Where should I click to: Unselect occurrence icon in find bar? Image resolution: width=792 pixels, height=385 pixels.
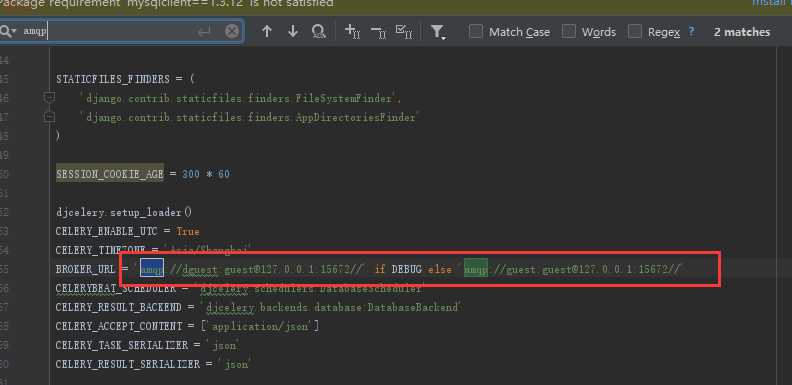(x=378, y=32)
